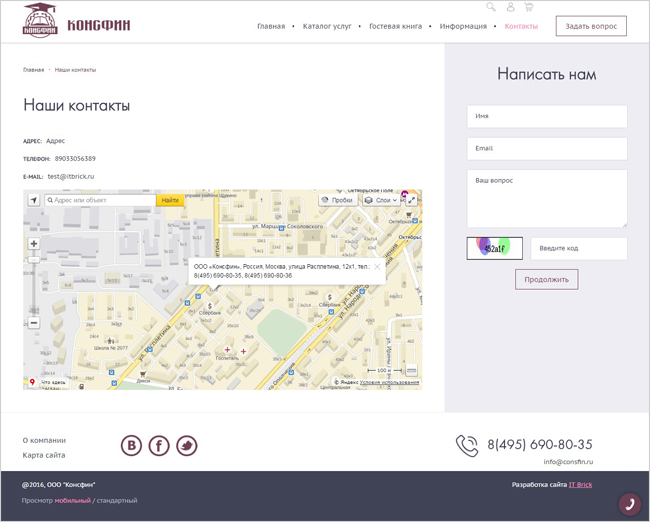Viewport: 650px width, 522px height.
Task: Open the shopping cart icon
Action: (529, 7)
